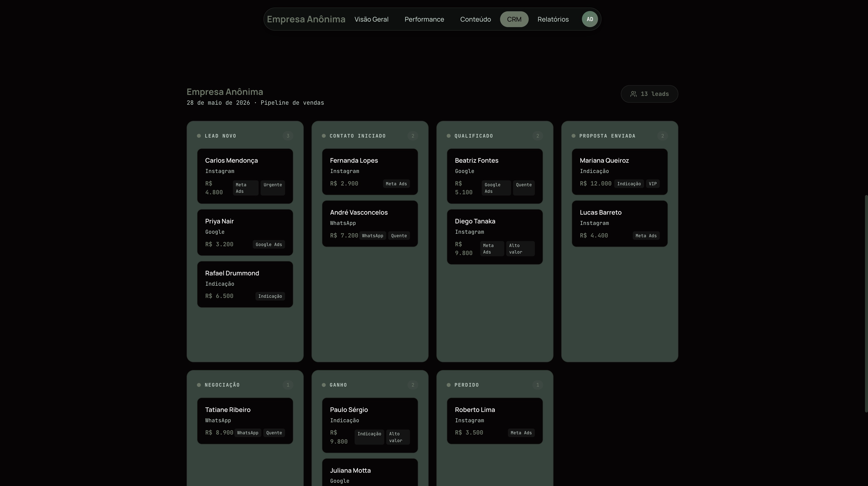This screenshot has width=868, height=486.
Task: Click the Qualificado column header
Action: tap(473, 136)
